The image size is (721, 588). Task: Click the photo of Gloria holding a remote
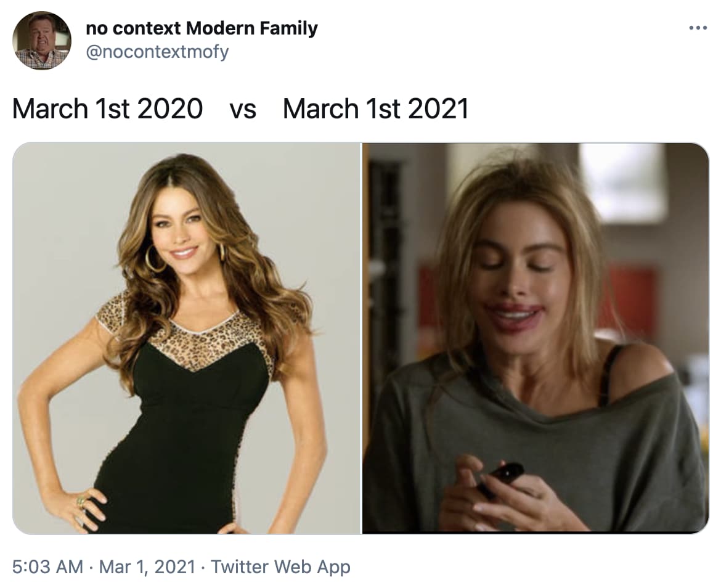[533, 336]
